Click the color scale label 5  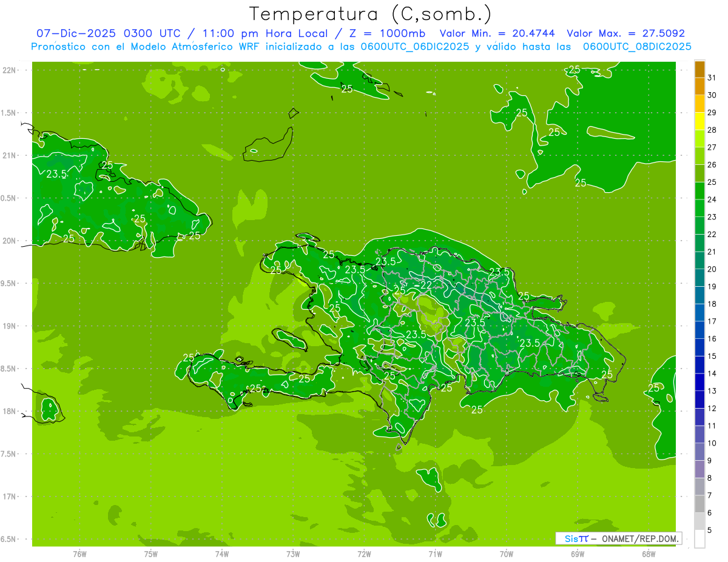(710, 530)
